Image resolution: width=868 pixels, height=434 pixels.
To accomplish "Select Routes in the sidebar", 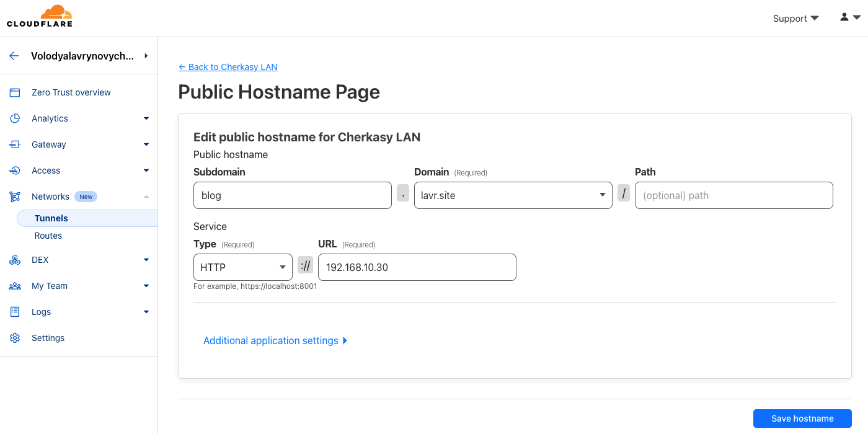I will click(48, 236).
